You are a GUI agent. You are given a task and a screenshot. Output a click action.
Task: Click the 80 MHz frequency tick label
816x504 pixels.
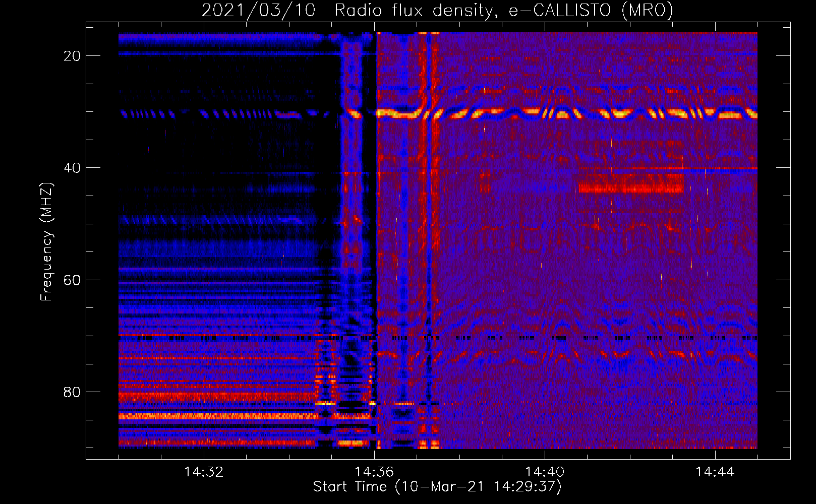tap(72, 392)
